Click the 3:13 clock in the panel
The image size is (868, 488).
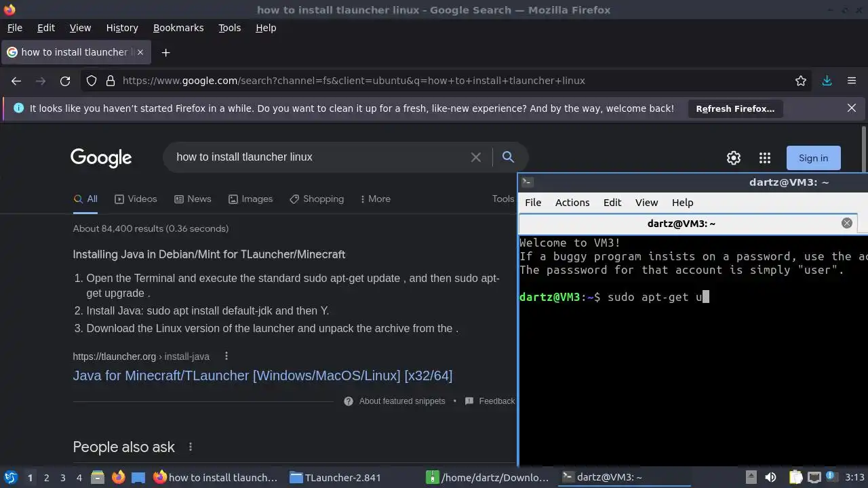[x=854, y=477]
